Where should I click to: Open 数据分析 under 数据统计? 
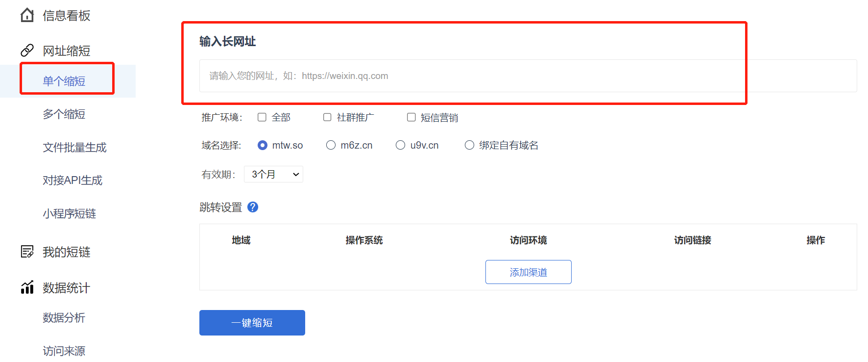coord(64,318)
